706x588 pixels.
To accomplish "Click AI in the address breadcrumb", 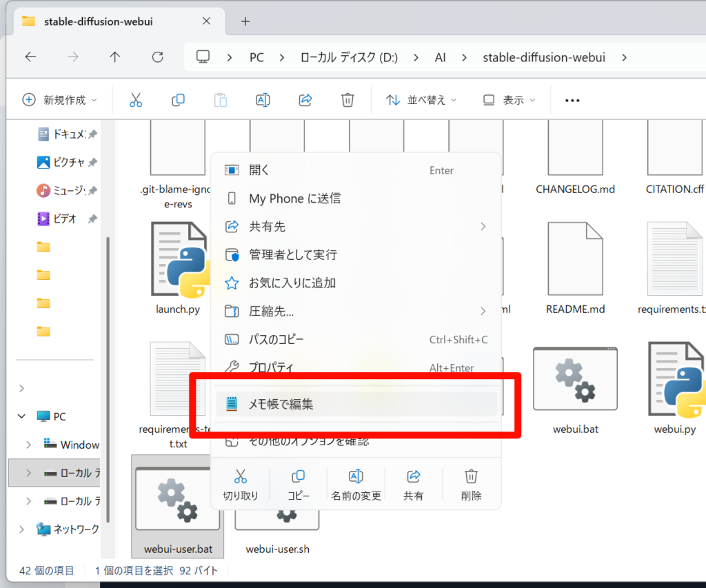I will click(x=440, y=58).
